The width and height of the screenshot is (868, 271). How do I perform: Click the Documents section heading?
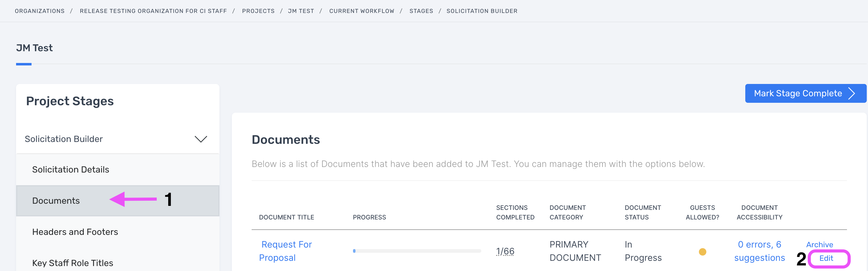[x=286, y=140]
